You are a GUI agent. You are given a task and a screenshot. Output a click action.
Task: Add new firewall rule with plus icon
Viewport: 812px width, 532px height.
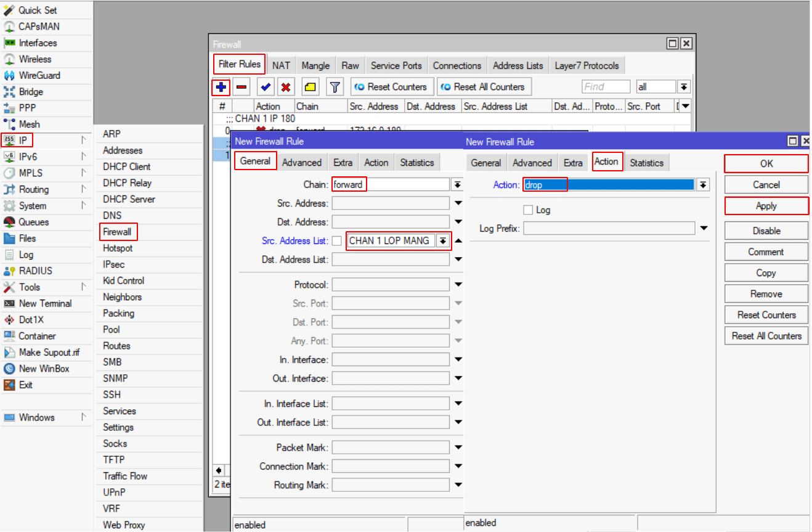221,87
